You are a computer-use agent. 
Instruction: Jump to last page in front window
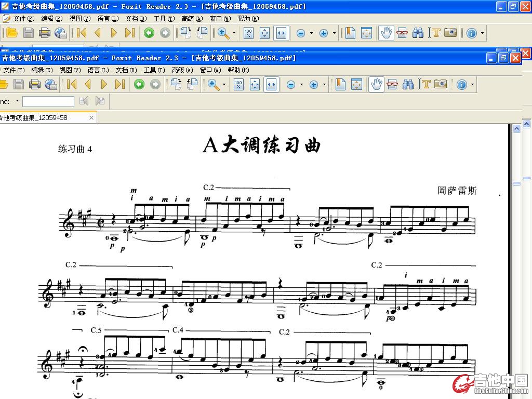point(120,84)
